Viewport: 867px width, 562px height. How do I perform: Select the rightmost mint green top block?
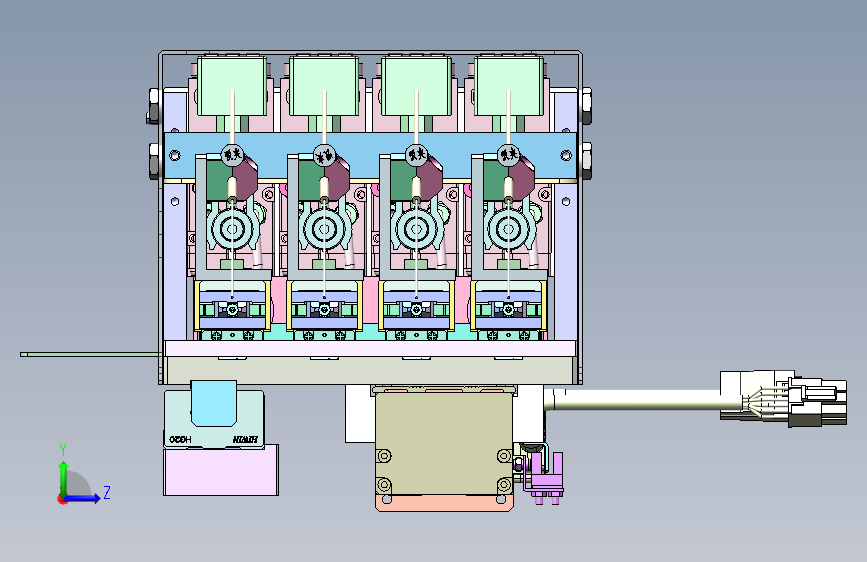tap(509, 86)
